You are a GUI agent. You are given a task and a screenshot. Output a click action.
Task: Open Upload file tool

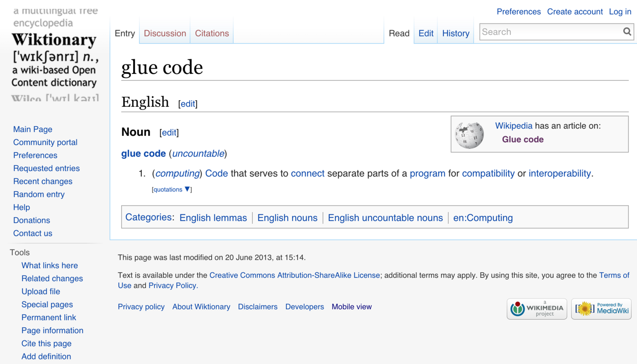click(40, 292)
